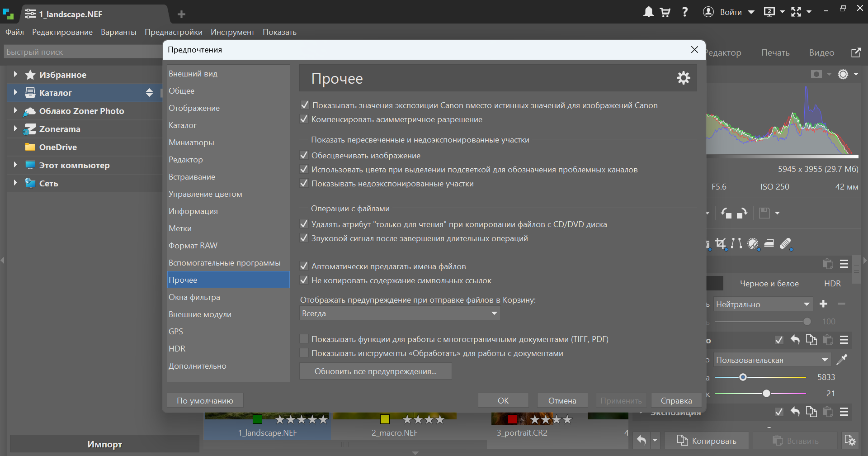Click the fullscreen arrows icon
This screenshot has width=868, height=456.
click(796, 12)
